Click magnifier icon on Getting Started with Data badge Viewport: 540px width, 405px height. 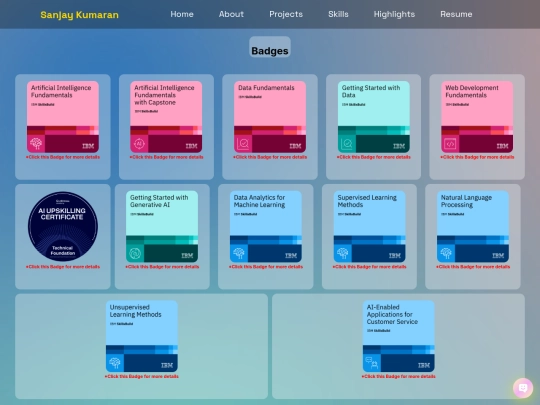pos(347,144)
